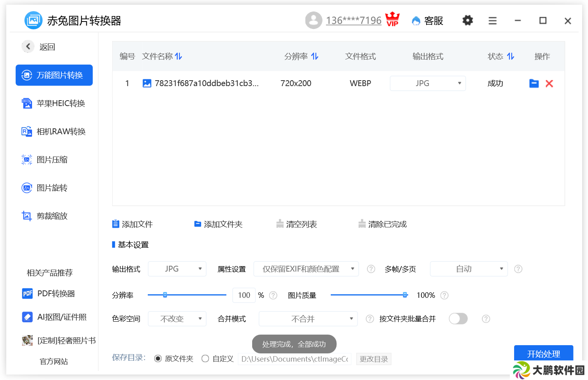This screenshot has width=588, height=380.
Task: Click 更改目录 button
Action: click(x=374, y=359)
